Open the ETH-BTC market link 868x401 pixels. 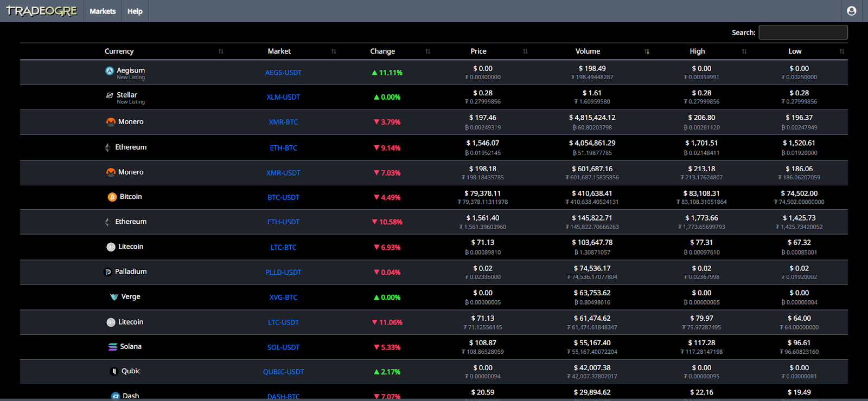283,148
